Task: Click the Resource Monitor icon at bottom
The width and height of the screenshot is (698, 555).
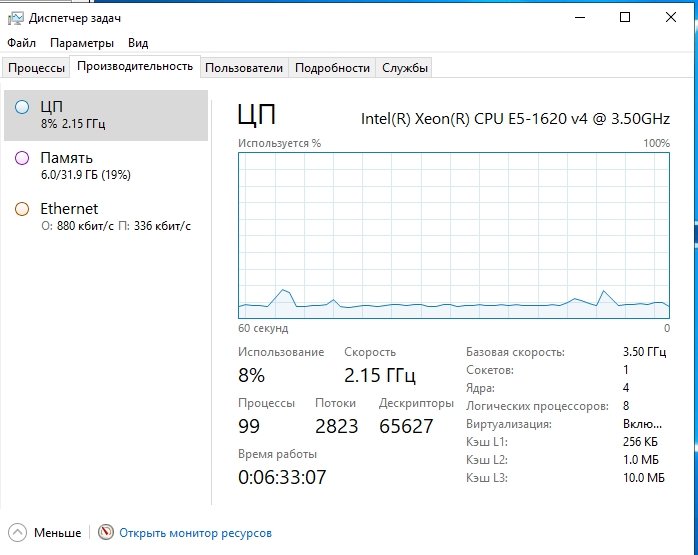Action: pyautogui.click(x=106, y=533)
